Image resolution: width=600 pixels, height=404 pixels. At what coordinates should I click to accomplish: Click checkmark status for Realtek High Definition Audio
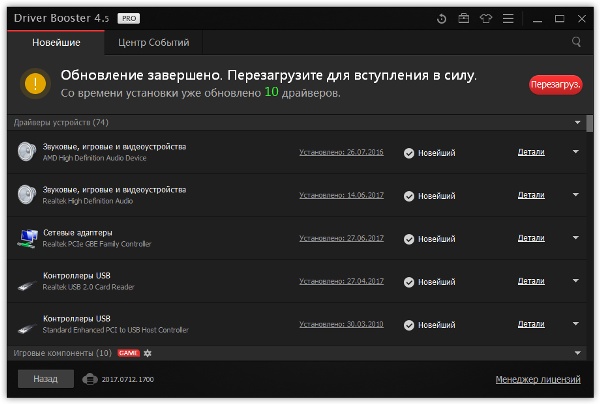(409, 196)
